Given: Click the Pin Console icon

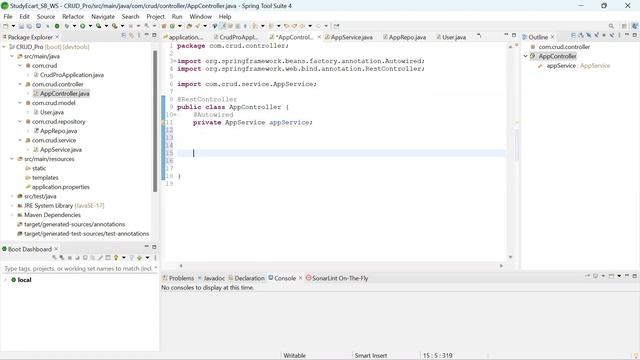Looking at the screenshot, I should click(588, 277).
